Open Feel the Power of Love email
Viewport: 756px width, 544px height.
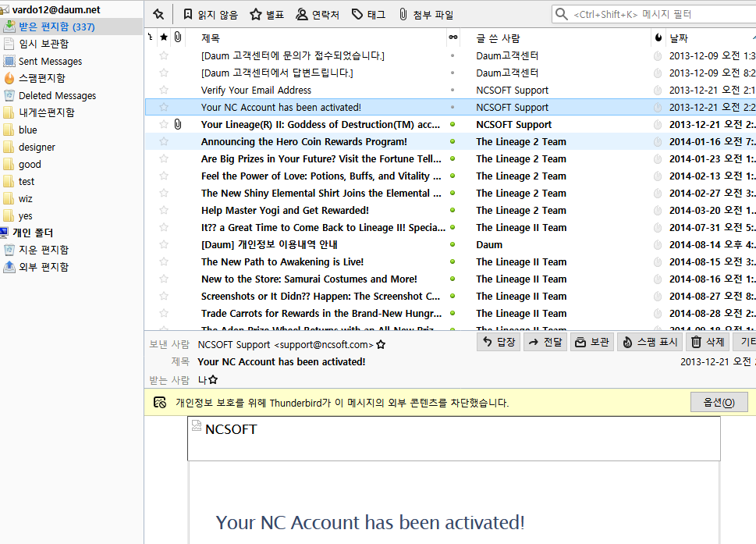point(321,176)
